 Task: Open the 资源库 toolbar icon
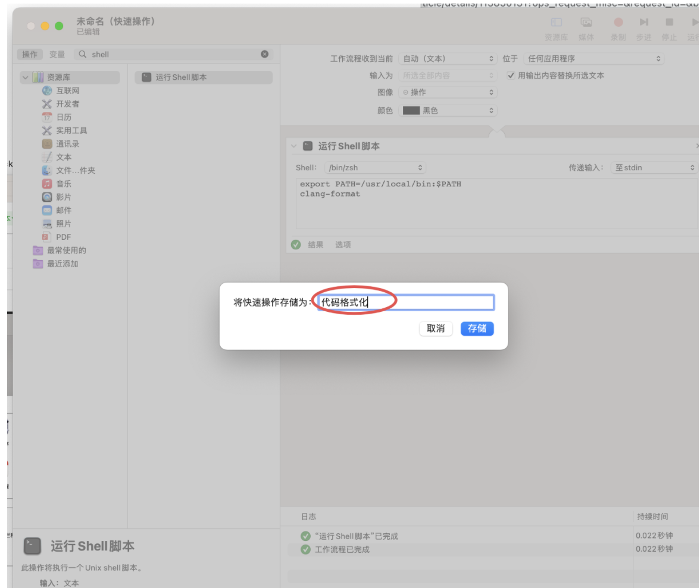pos(556,23)
